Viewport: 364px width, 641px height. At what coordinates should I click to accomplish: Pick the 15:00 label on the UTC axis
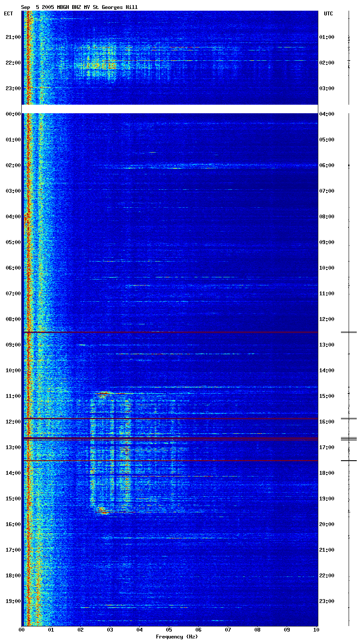(327, 396)
